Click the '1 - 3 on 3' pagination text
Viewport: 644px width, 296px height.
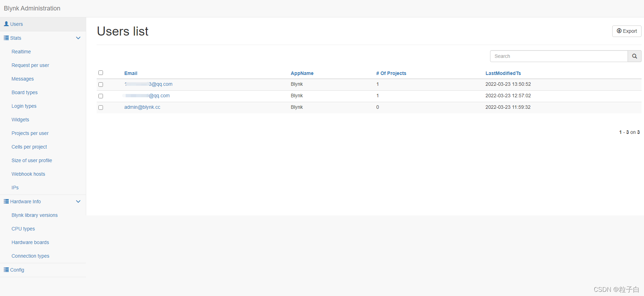[x=629, y=132]
